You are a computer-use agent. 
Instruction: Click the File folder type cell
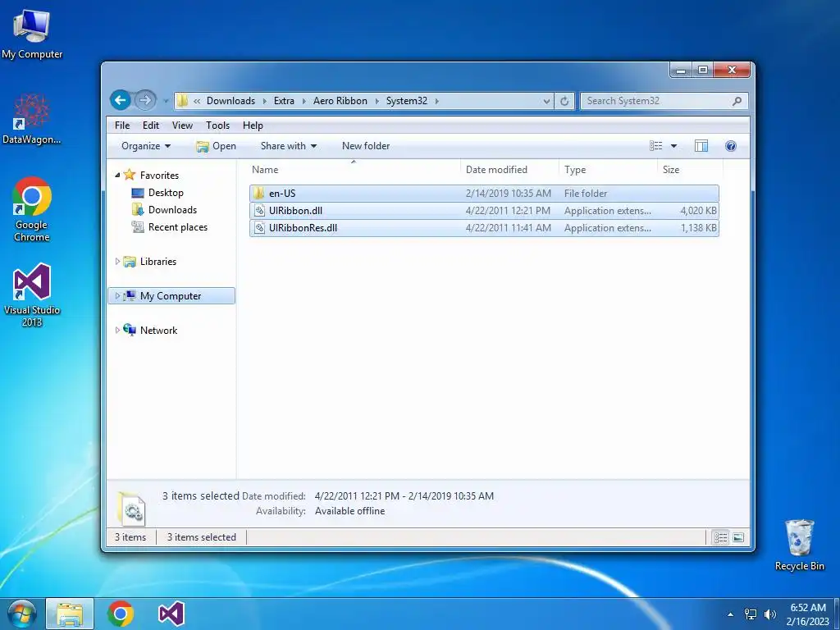click(586, 194)
